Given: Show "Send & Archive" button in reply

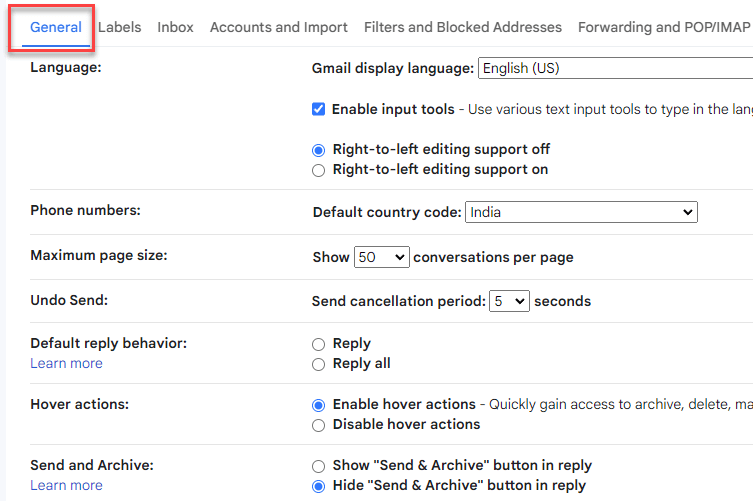Looking at the screenshot, I should (319, 466).
